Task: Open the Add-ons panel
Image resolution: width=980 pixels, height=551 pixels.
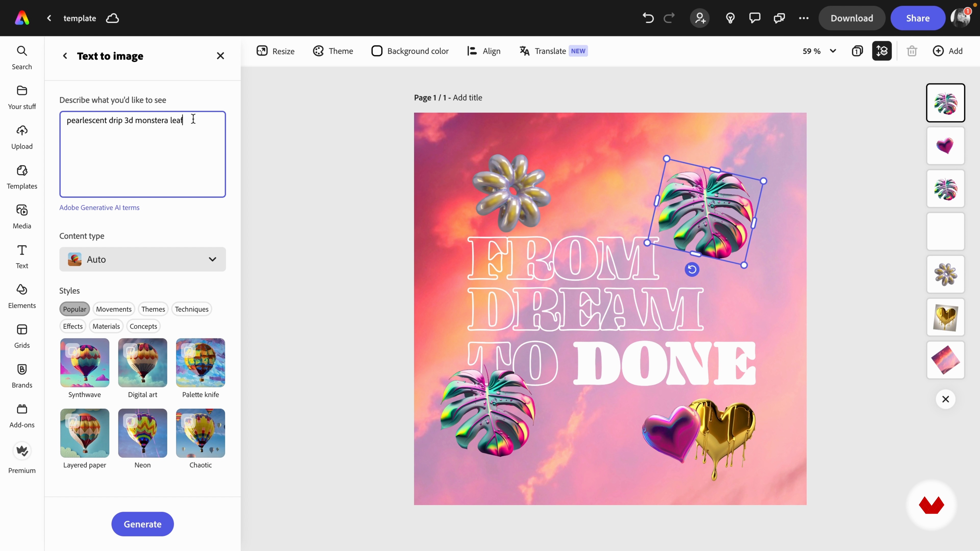Action: 22,416
